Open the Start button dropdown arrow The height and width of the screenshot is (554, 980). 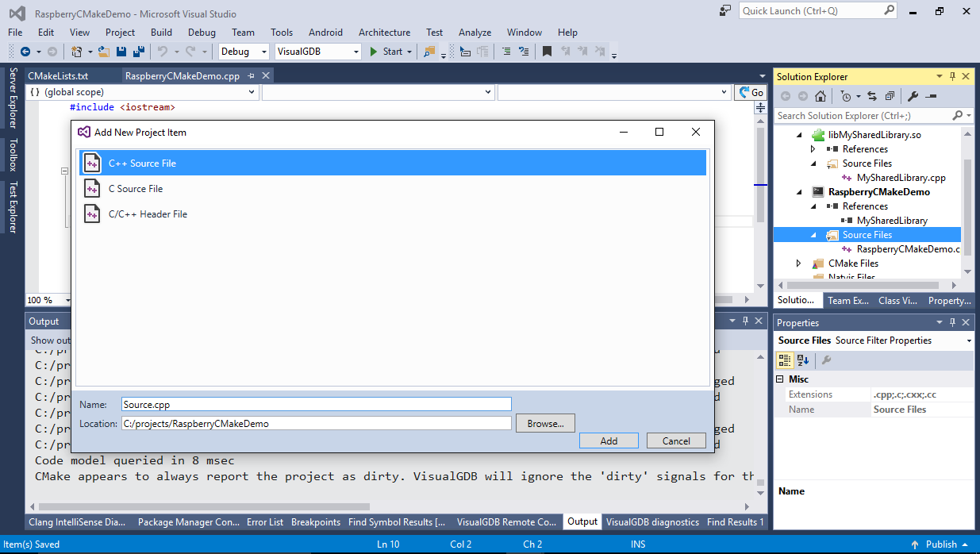coord(409,52)
